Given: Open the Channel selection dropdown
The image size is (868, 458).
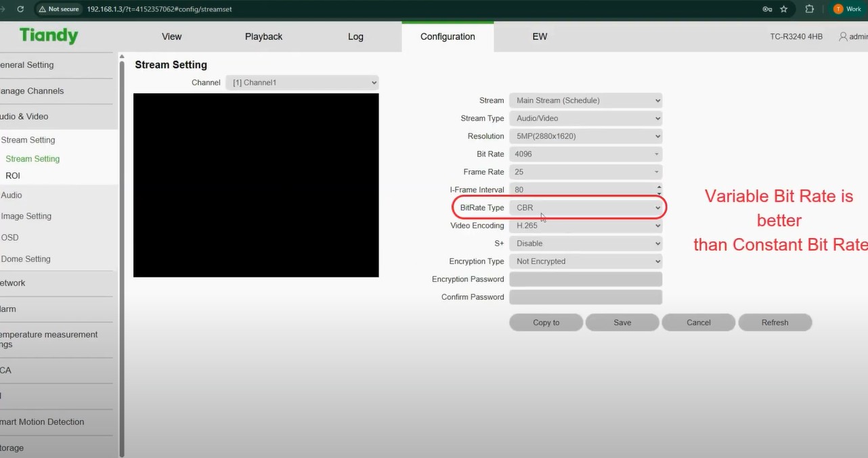Looking at the screenshot, I should tap(301, 82).
